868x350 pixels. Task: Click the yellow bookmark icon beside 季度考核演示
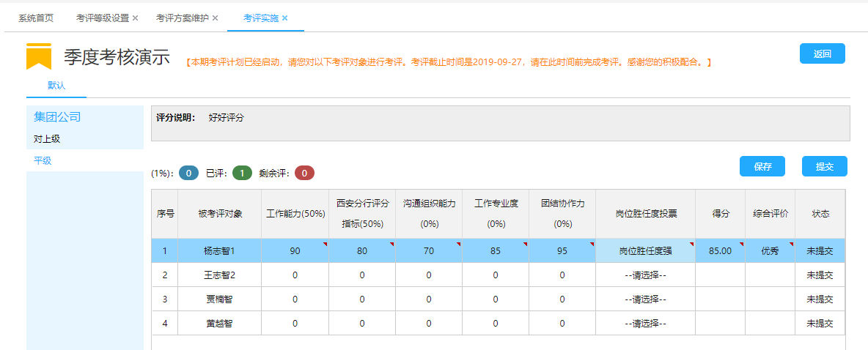click(39, 56)
